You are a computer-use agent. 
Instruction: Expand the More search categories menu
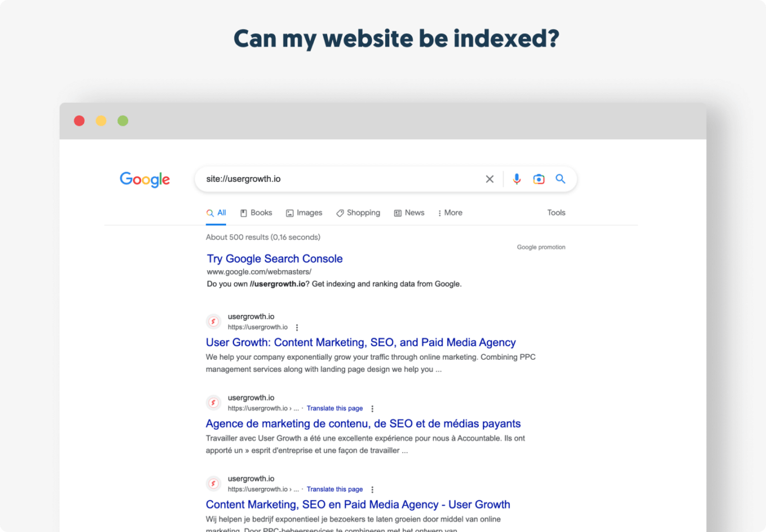(x=450, y=213)
